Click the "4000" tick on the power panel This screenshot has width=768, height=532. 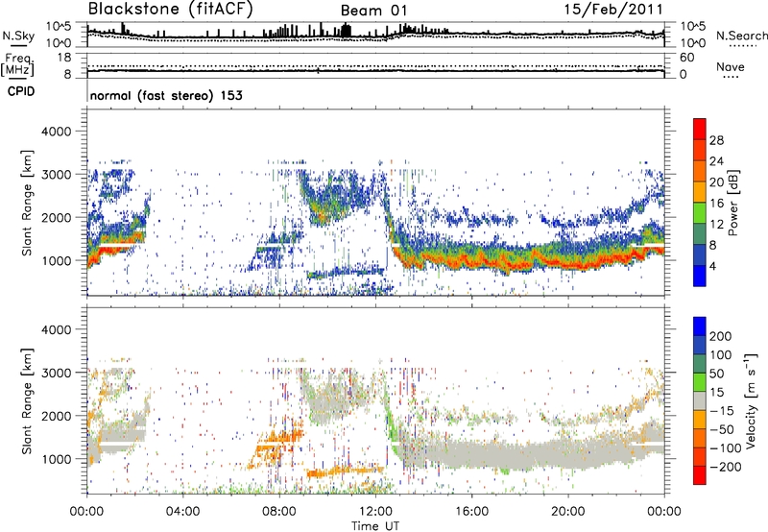(x=56, y=132)
